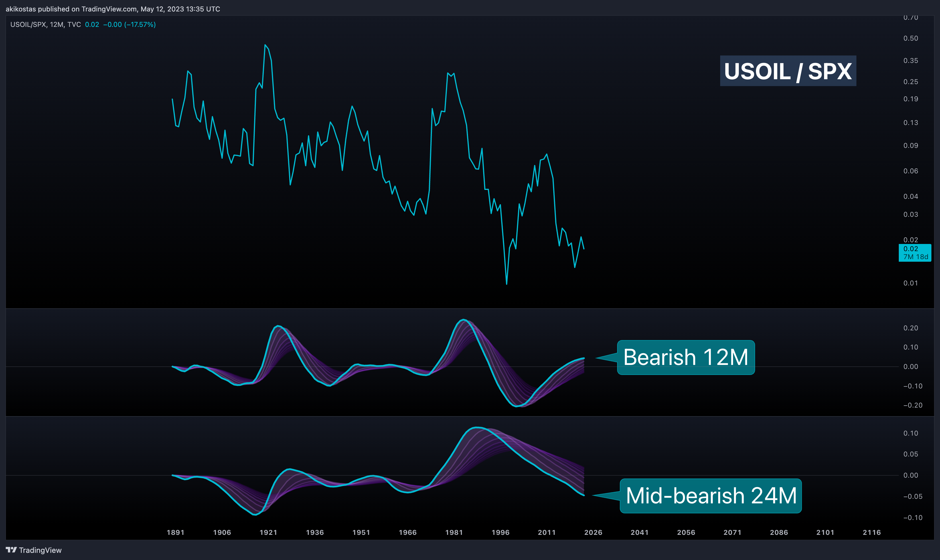Click the 0.25 price scale label
Image resolution: width=940 pixels, height=560 pixels.
click(911, 82)
